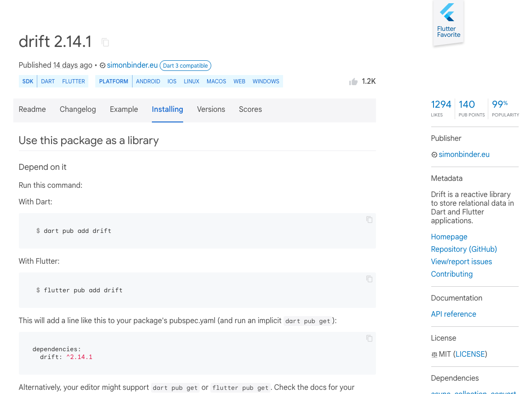Copy the flutter pub add drift command
The image size is (532, 394).
pos(369,279)
